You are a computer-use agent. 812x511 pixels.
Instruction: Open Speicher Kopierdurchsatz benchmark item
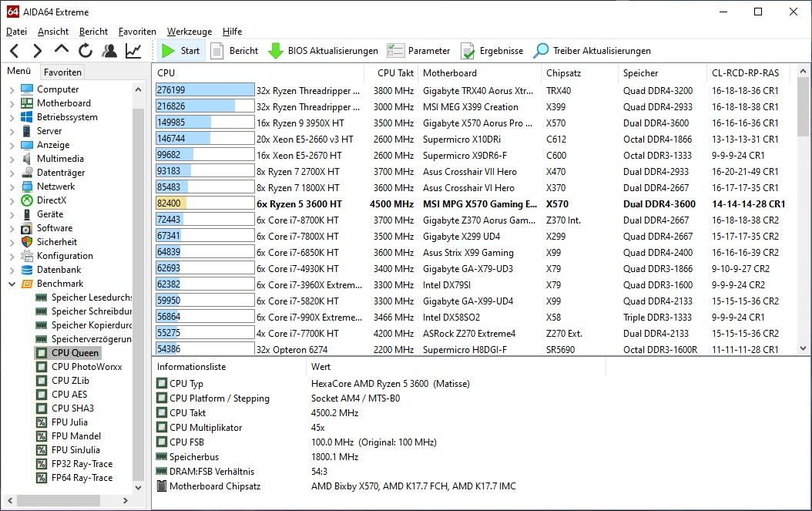click(x=83, y=325)
